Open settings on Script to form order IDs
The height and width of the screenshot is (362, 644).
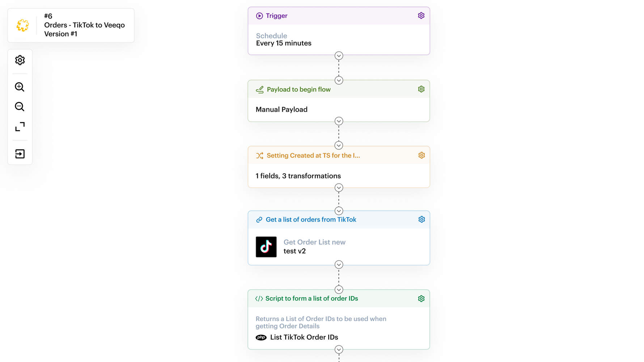coord(421,298)
